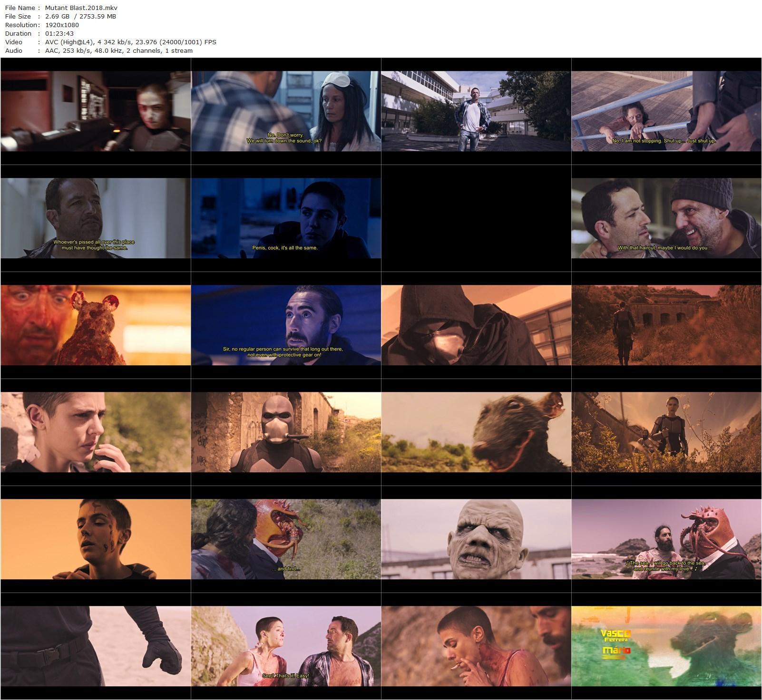Select the 'Whoever's pissed all over' frame

coord(95,218)
